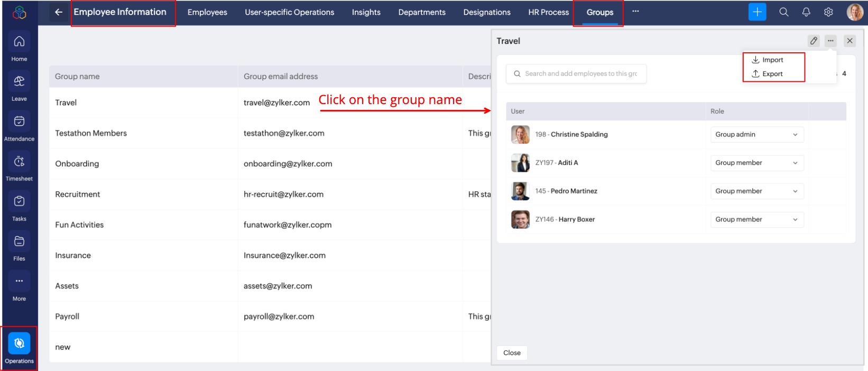Expand role dropdown for Christine Spalding
The image size is (868, 371).
coord(756,135)
